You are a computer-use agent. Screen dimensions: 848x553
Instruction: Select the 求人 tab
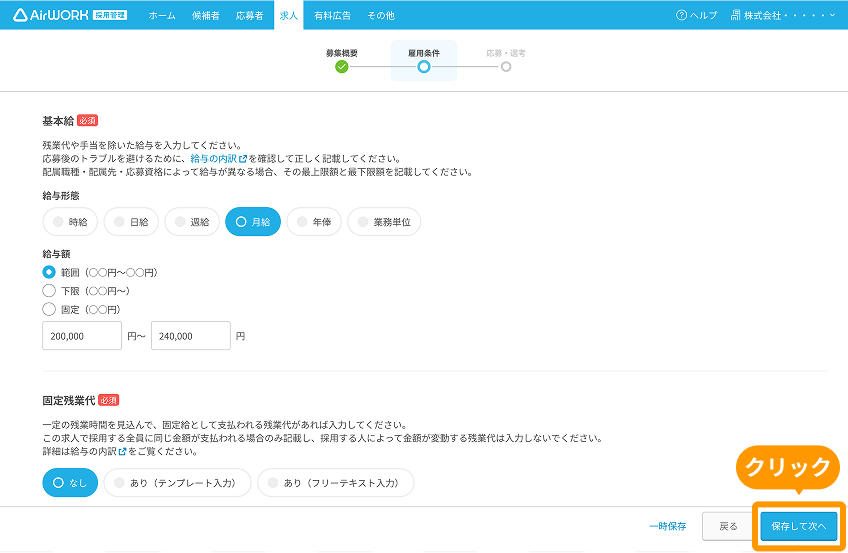tap(288, 15)
